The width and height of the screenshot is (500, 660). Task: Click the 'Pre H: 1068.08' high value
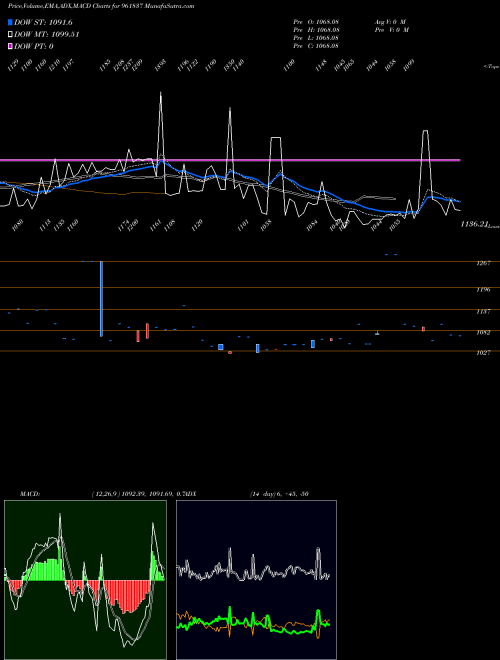click(x=316, y=30)
